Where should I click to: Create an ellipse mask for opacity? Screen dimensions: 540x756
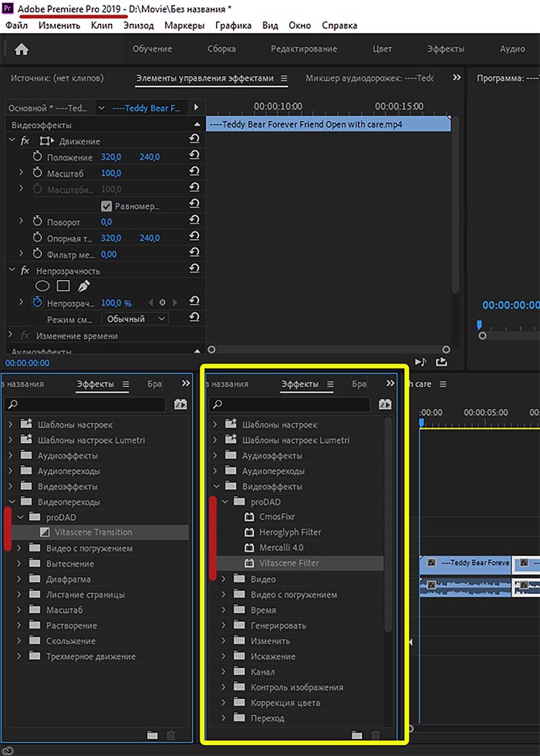point(42,286)
